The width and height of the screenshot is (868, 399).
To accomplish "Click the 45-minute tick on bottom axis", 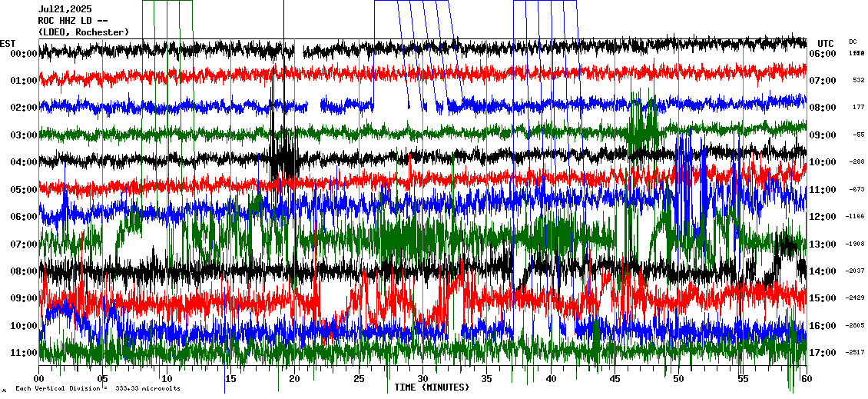I will (615, 379).
